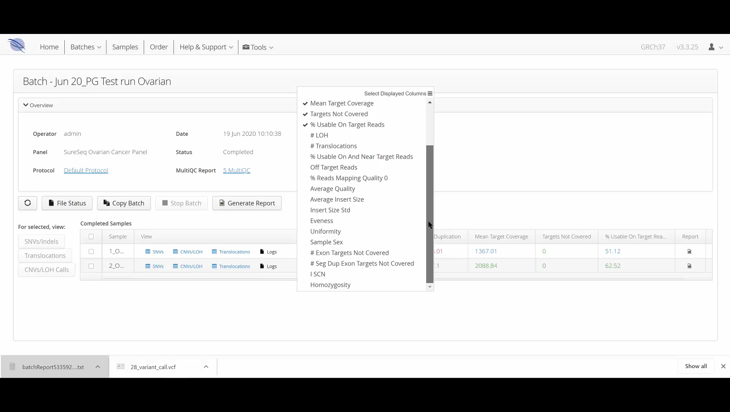Screen dimensions: 730x412
Task: Enable the Uniformity column in the list
Action: pos(325,231)
